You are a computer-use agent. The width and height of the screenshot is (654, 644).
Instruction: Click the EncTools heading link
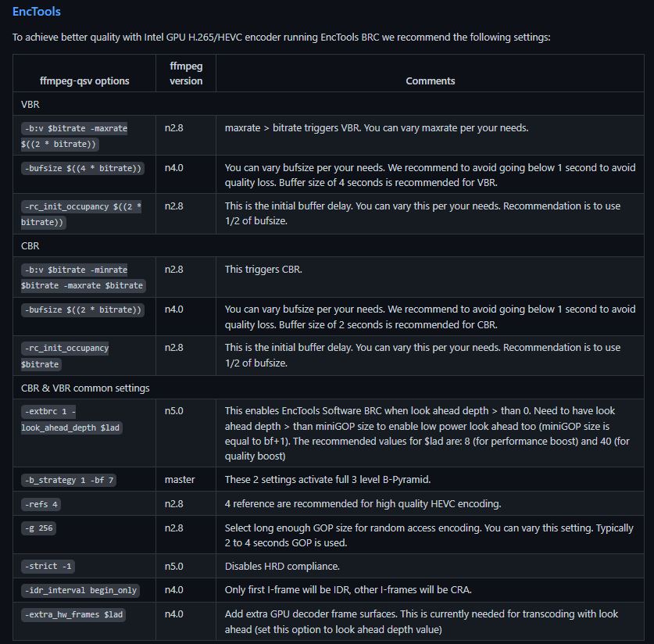point(36,12)
